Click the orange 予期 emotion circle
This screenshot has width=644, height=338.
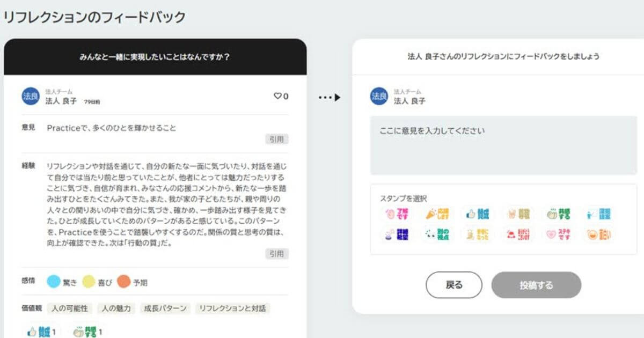(124, 282)
